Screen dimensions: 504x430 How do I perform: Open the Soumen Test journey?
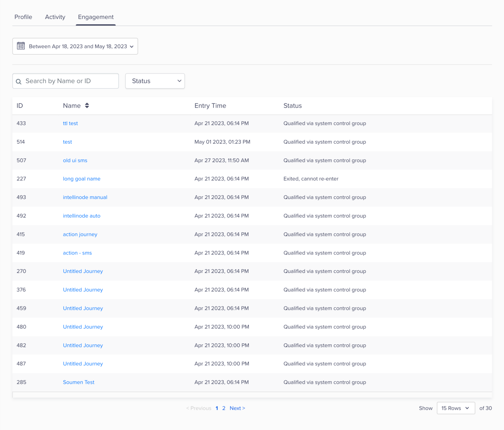tap(78, 382)
